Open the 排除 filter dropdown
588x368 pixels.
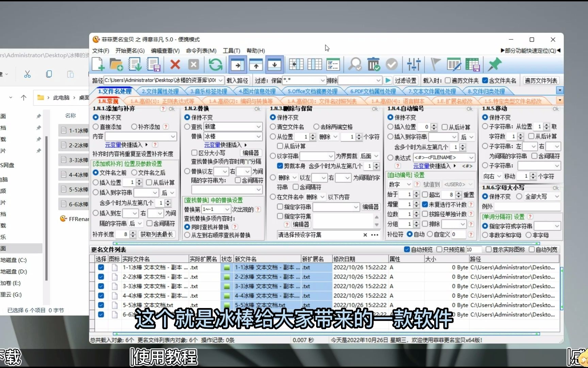[378, 80]
